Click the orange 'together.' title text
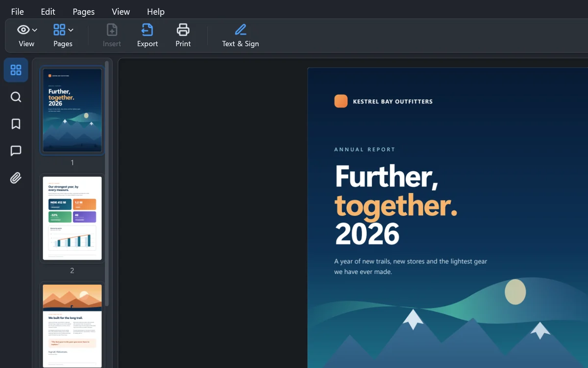The height and width of the screenshot is (368, 588). (x=396, y=205)
